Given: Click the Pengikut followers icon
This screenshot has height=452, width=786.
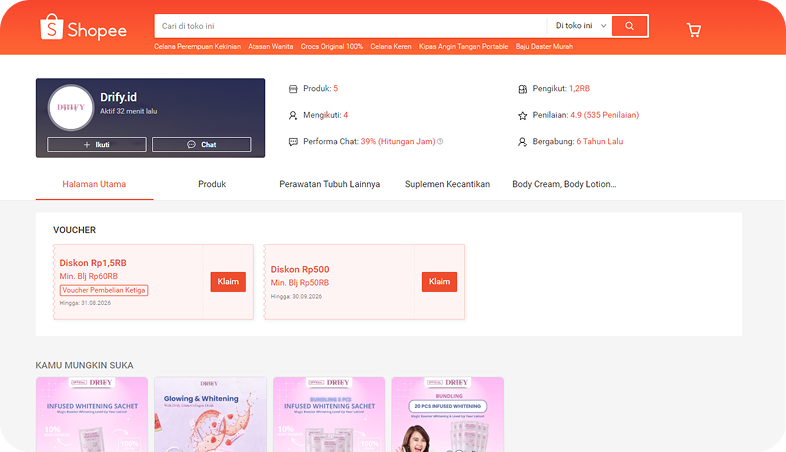Looking at the screenshot, I should (x=522, y=89).
